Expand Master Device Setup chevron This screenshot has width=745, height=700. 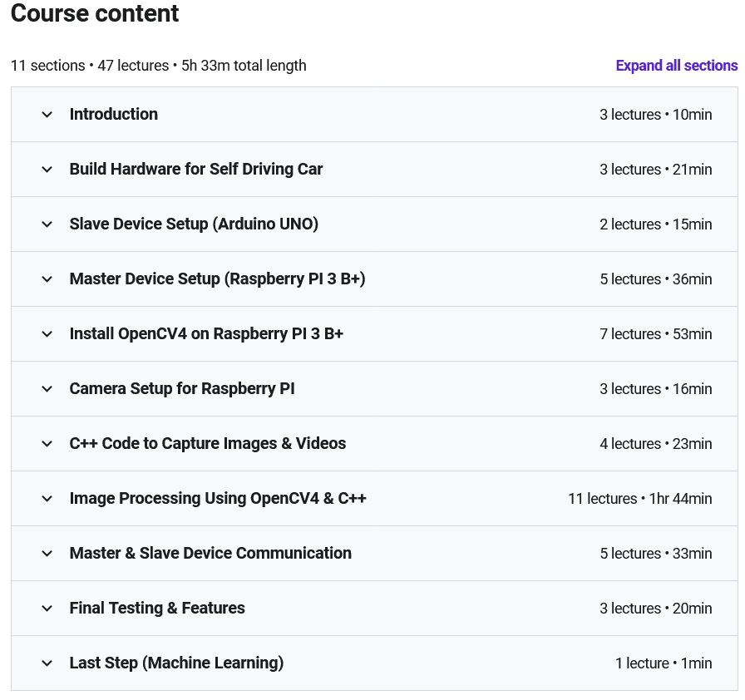(47, 279)
